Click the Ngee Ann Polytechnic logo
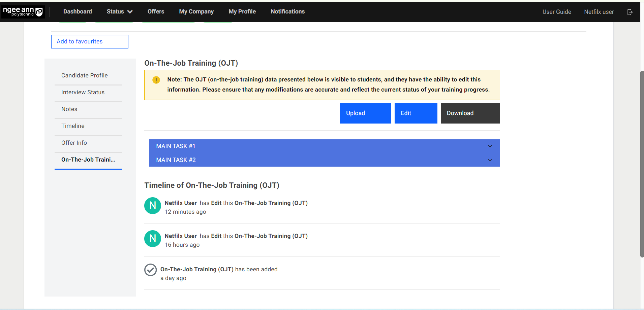Image resolution: width=644 pixels, height=310 pixels. [23, 12]
